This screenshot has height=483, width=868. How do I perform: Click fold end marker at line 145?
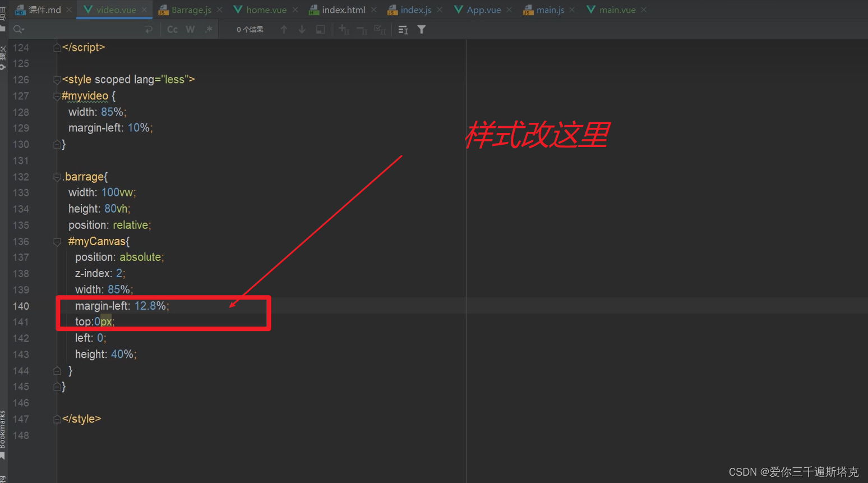57,387
